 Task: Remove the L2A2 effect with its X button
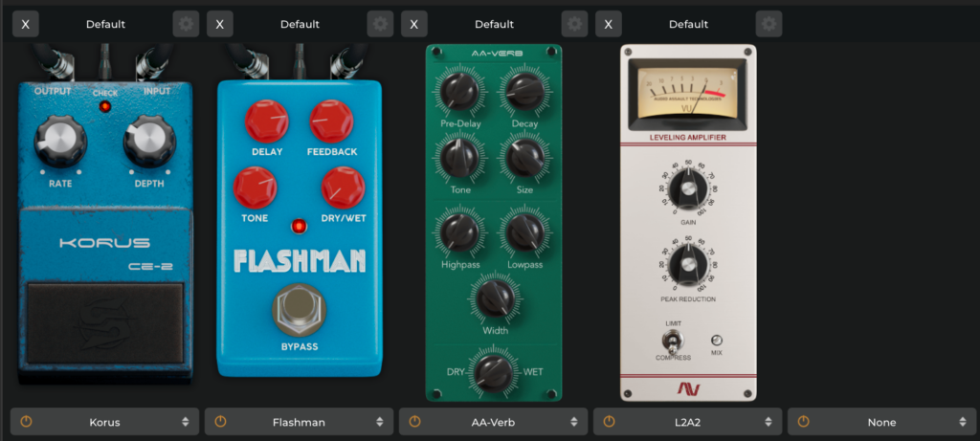click(608, 24)
